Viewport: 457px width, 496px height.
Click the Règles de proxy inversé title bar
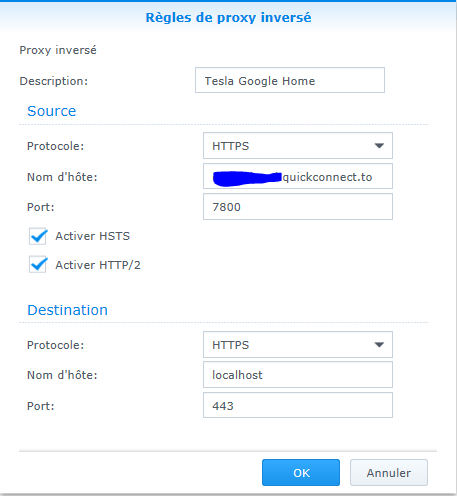(x=228, y=17)
